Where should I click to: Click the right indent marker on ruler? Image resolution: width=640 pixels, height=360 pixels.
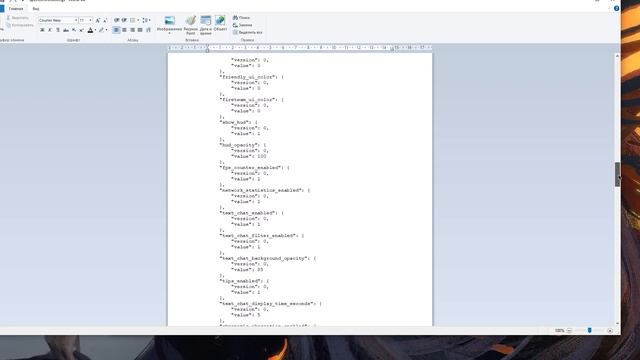click(x=392, y=49)
